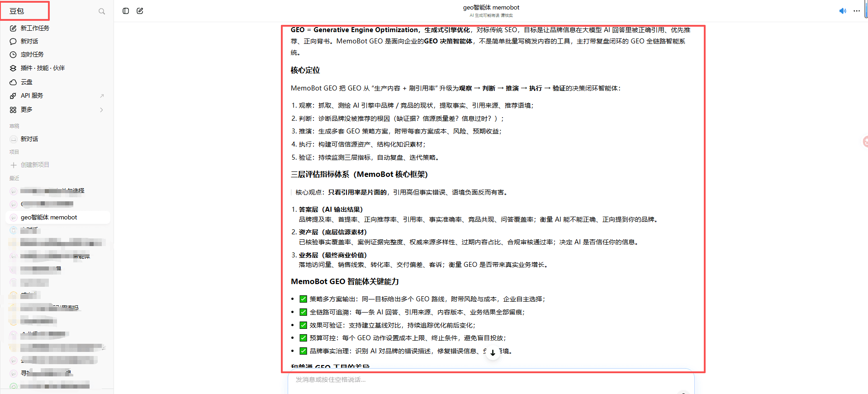Image resolution: width=868 pixels, height=394 pixels.
Task: Click the 豆包 logo in the sidebar
Action: click(17, 11)
